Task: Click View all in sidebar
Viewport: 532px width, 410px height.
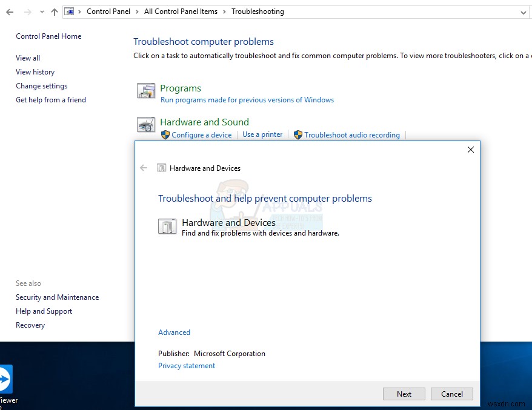Action: point(28,58)
